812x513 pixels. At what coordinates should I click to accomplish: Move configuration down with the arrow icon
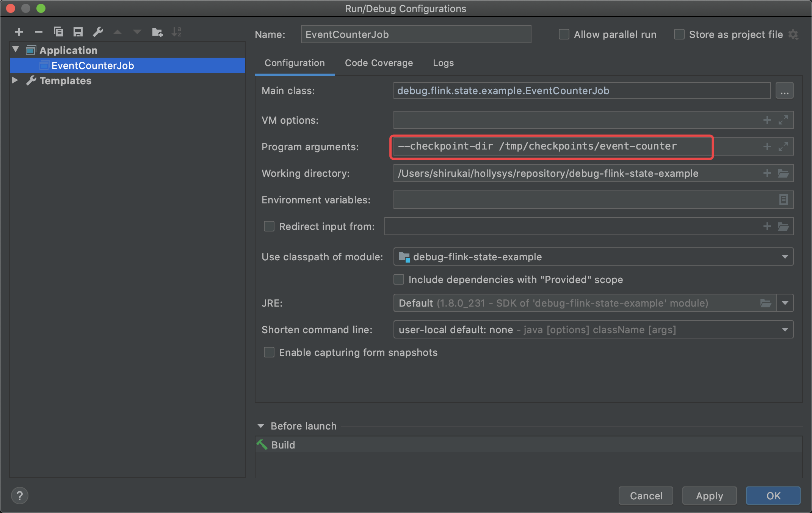click(137, 32)
